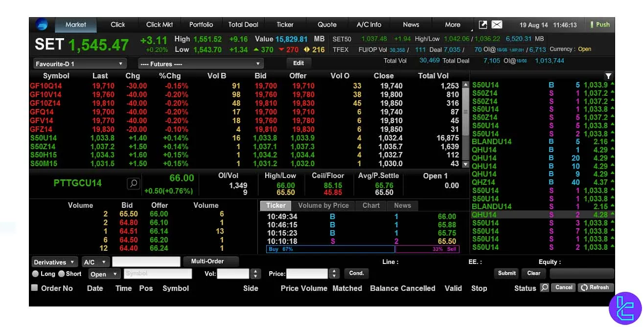
Task: Click the green Push indicator
Action: 599,23
